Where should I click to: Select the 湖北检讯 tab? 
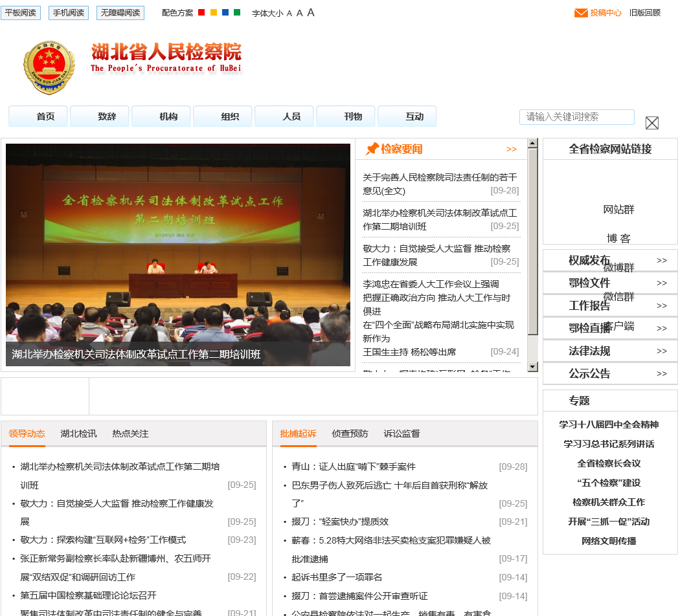coord(79,434)
